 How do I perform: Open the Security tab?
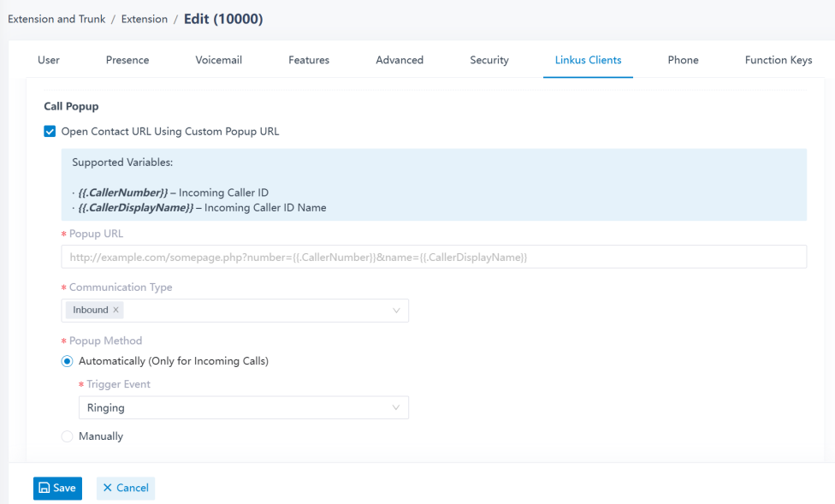pos(489,60)
